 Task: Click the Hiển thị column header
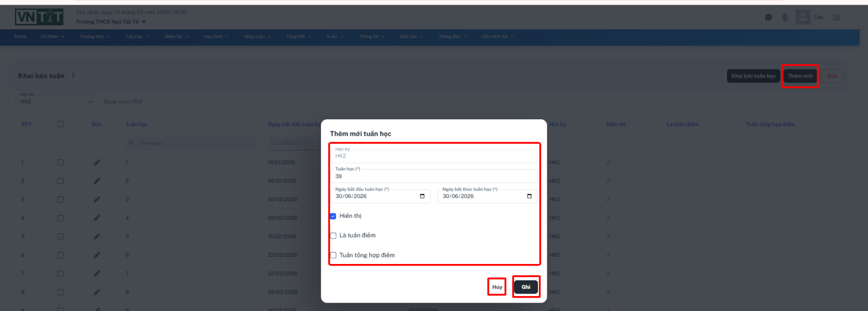pos(616,125)
